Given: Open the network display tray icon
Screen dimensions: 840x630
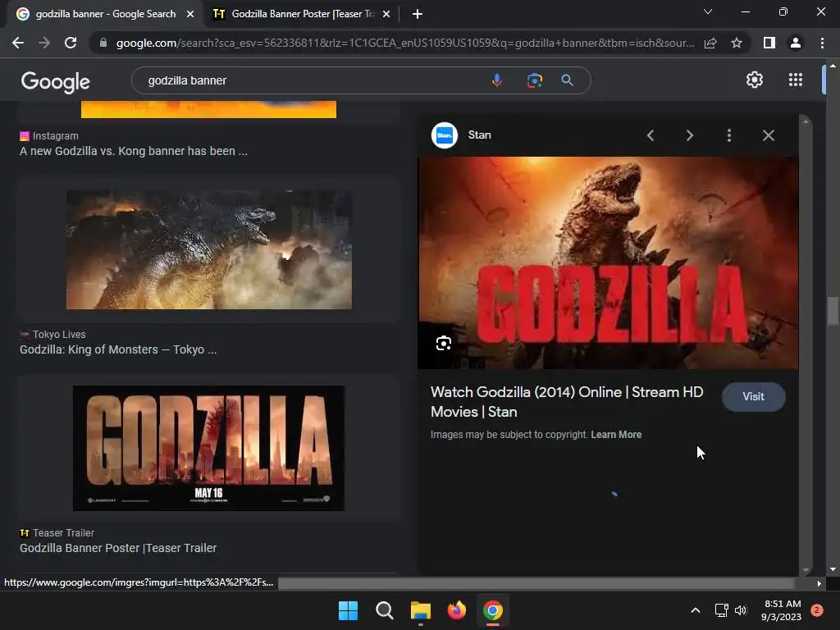Looking at the screenshot, I should tap(721, 610).
